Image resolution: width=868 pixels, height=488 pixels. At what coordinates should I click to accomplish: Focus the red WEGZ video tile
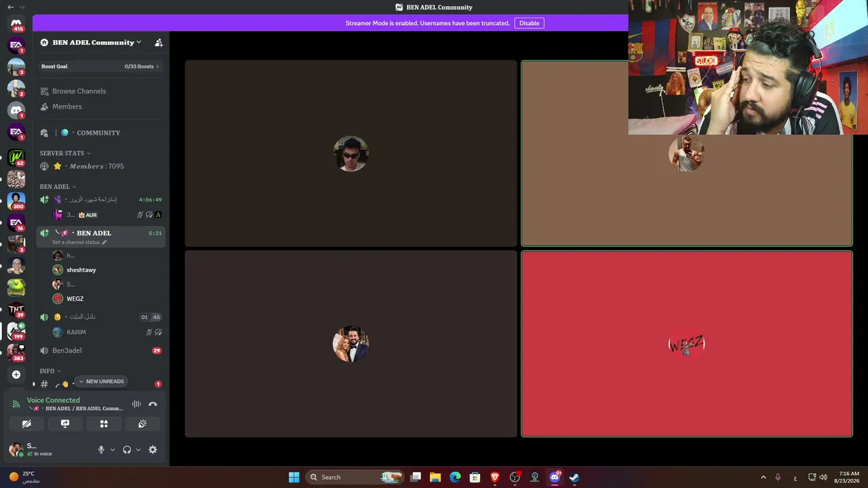point(687,344)
